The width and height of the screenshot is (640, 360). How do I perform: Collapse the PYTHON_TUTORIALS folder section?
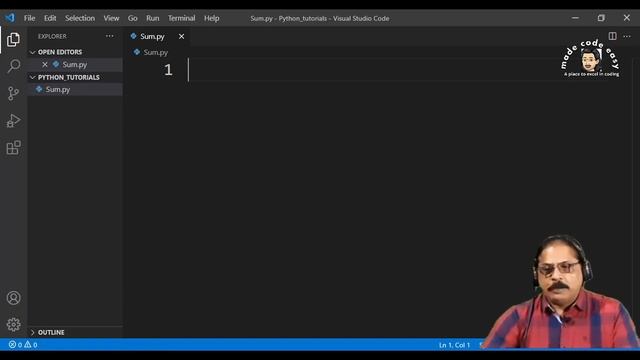[x=33, y=77]
